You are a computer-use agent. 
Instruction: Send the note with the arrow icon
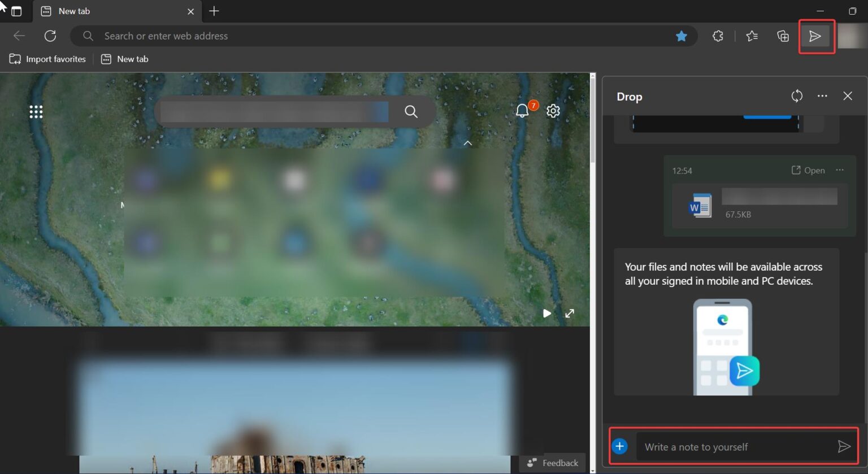pyautogui.click(x=845, y=446)
